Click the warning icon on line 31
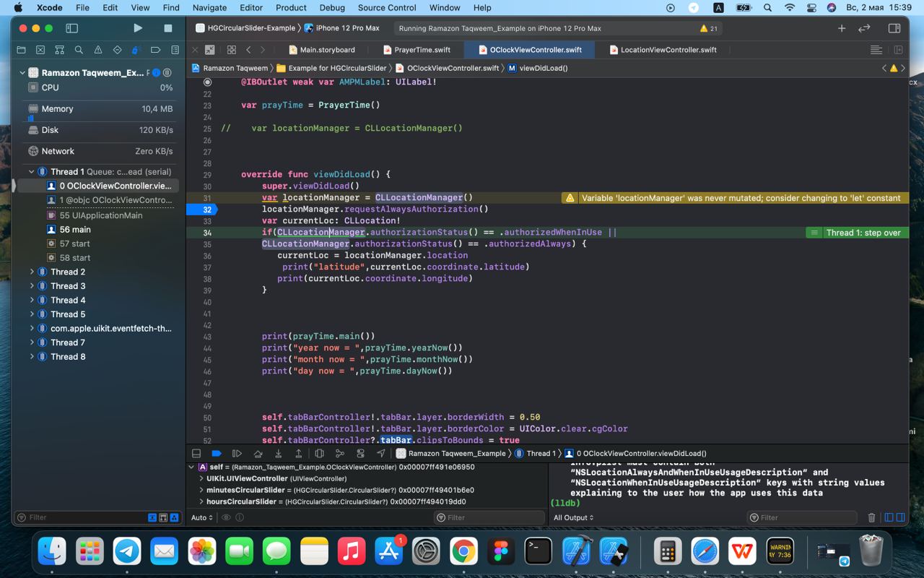The width and height of the screenshot is (924, 578). pyautogui.click(x=570, y=198)
